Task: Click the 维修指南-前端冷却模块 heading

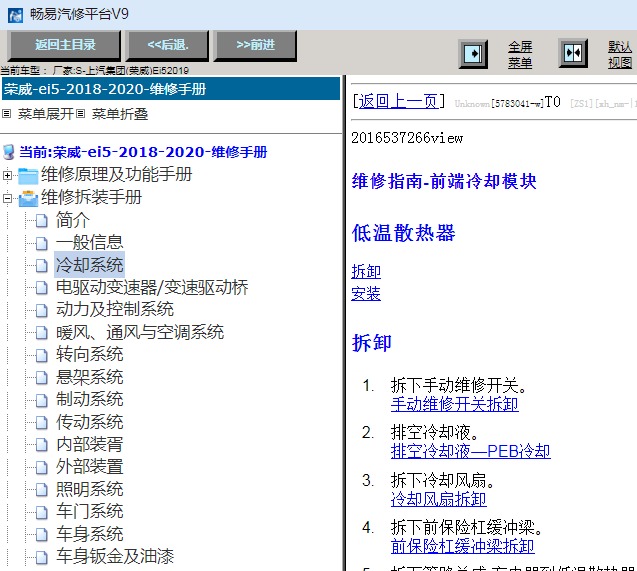Action: [x=444, y=181]
